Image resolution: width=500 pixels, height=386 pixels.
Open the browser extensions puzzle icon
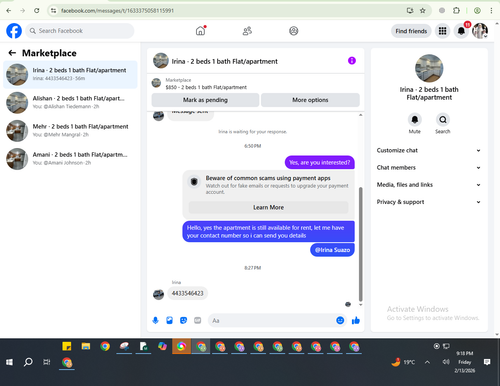tap(456, 11)
